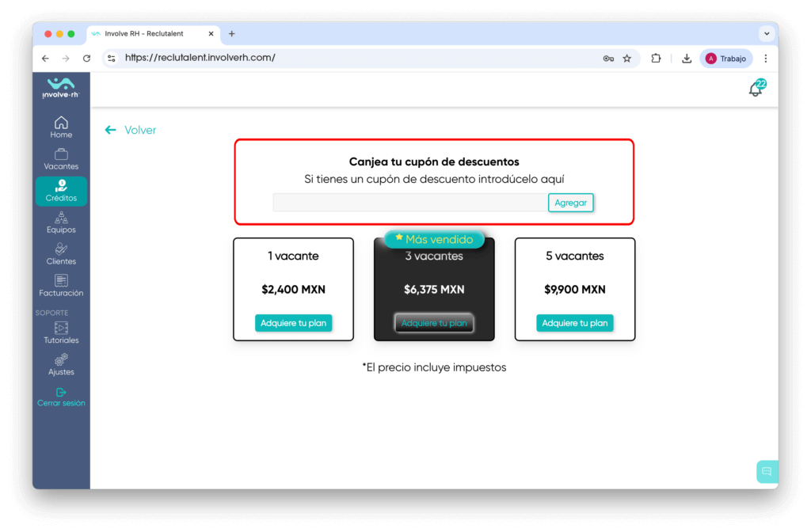Open the chat bubble in the corner
The image size is (811, 532).
pos(766,471)
